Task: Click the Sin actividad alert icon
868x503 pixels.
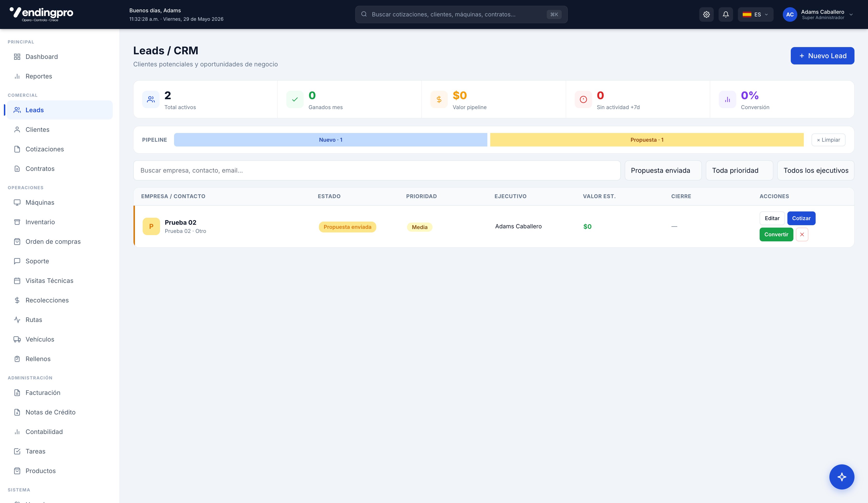Action: coord(583,100)
